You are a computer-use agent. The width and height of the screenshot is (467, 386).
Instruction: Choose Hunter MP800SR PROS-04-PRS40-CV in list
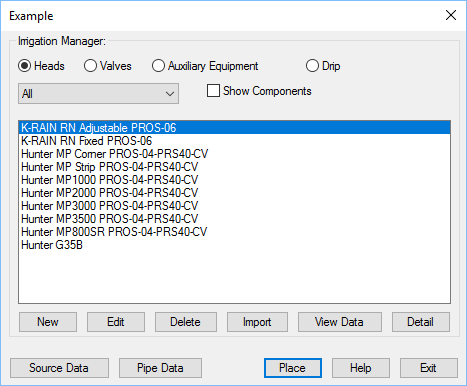(234, 232)
